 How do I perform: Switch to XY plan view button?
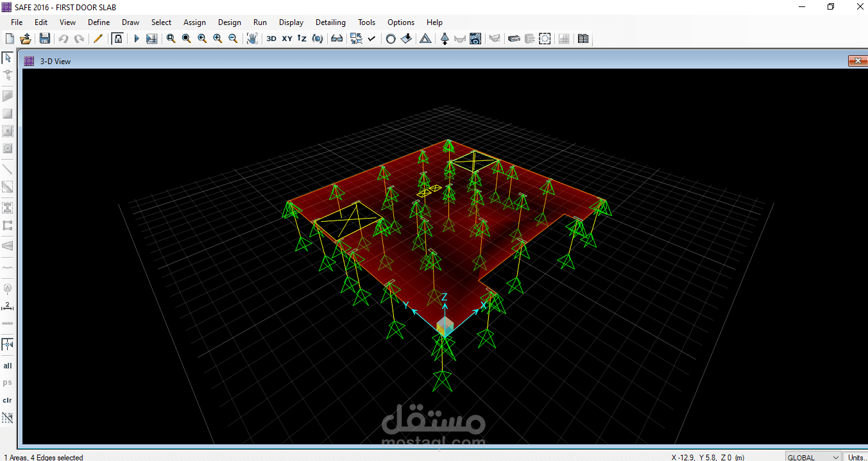(287, 38)
